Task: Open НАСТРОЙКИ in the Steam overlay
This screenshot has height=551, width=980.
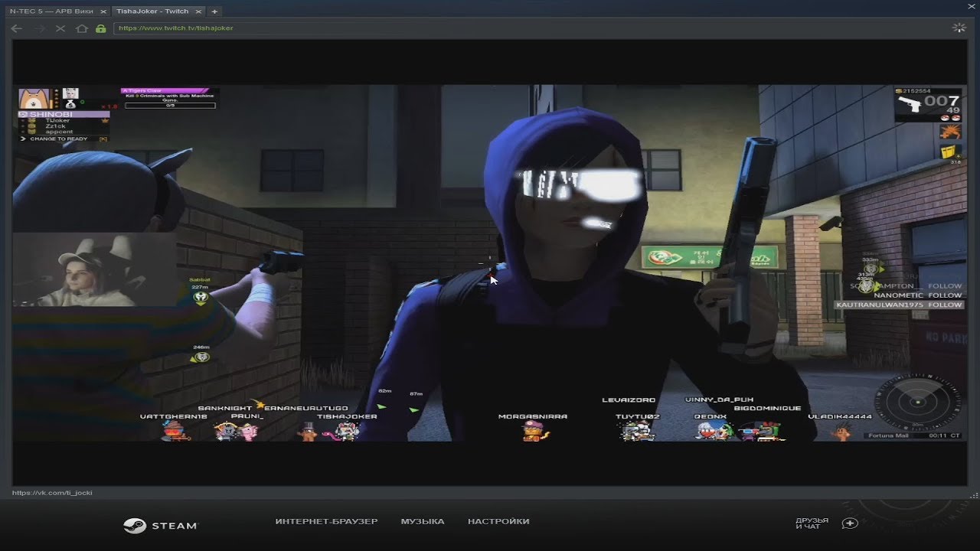Action: tap(498, 521)
